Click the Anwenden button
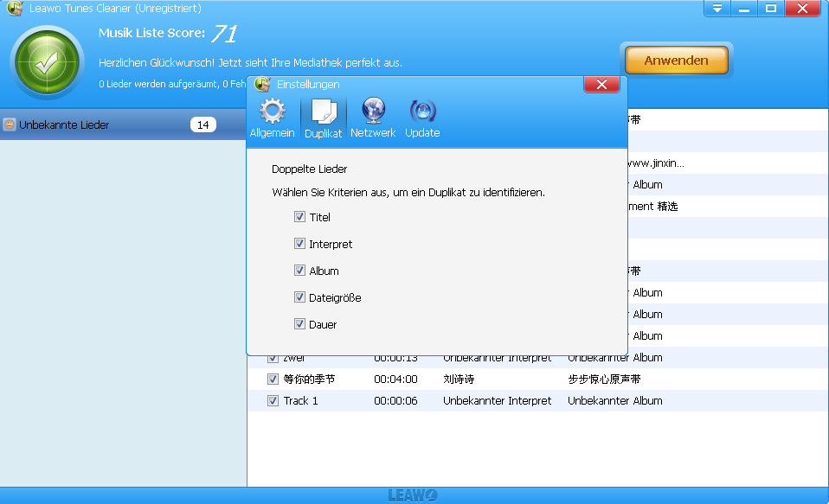Screen dimensions: 829x504 click(676, 61)
